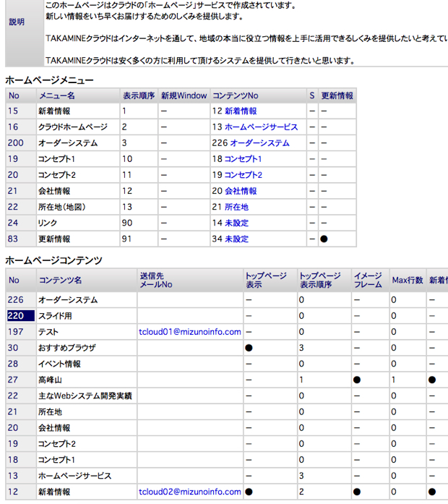This screenshot has height=504, width=448.
Task: Select content number 197 for テスト
Action: 15,332
